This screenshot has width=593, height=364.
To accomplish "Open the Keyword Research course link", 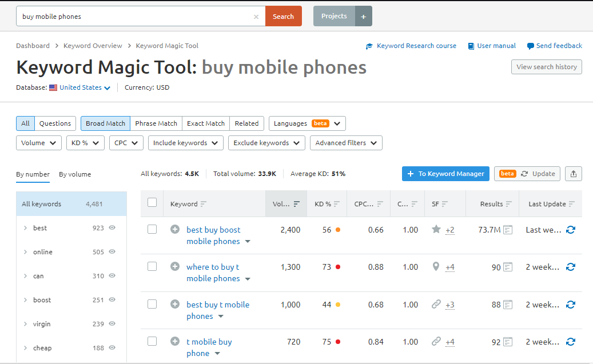I will (x=416, y=46).
